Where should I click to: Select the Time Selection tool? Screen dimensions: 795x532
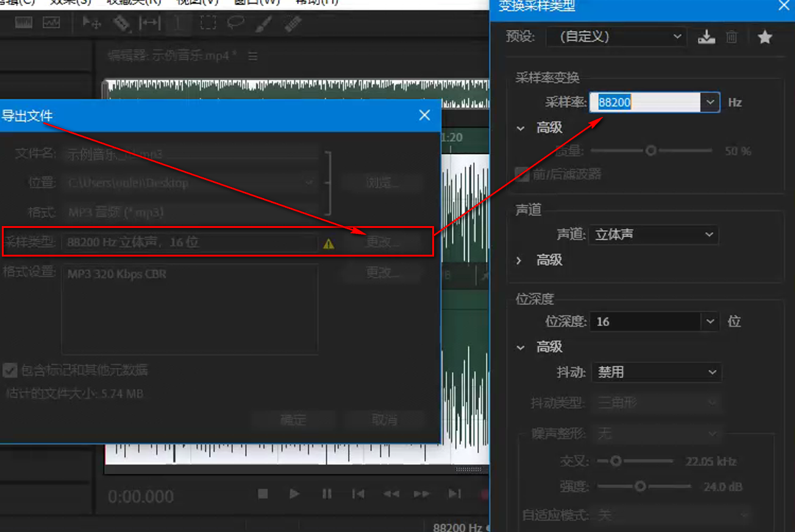click(x=179, y=23)
